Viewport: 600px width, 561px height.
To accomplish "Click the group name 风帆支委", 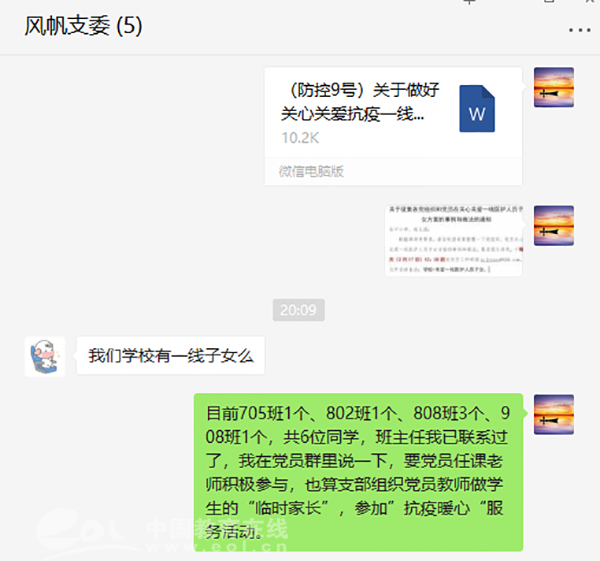I will tap(67, 26).
